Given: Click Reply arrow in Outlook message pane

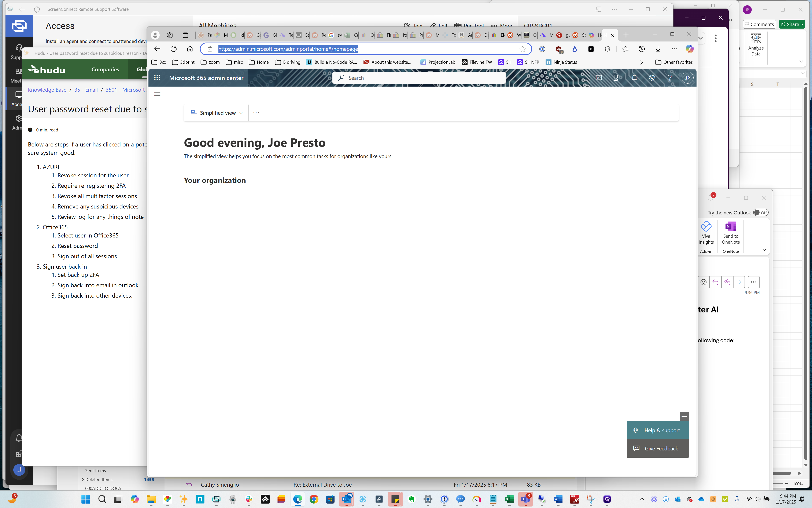Looking at the screenshot, I should (715, 282).
